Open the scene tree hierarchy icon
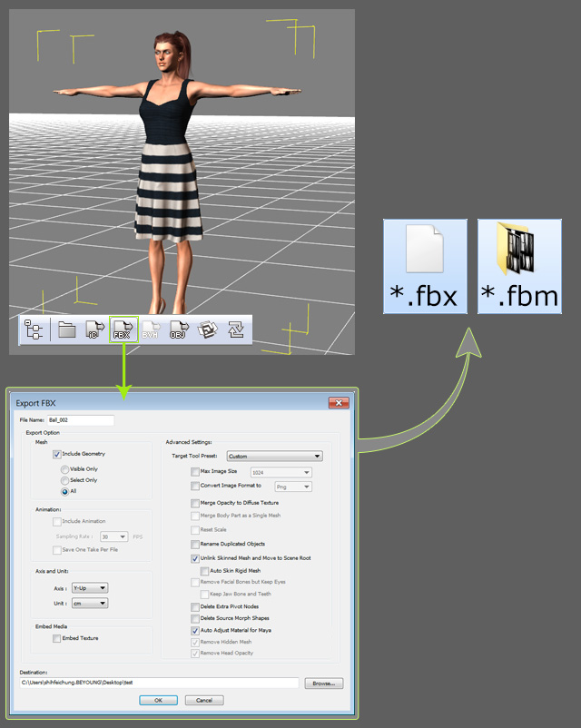 (34, 330)
